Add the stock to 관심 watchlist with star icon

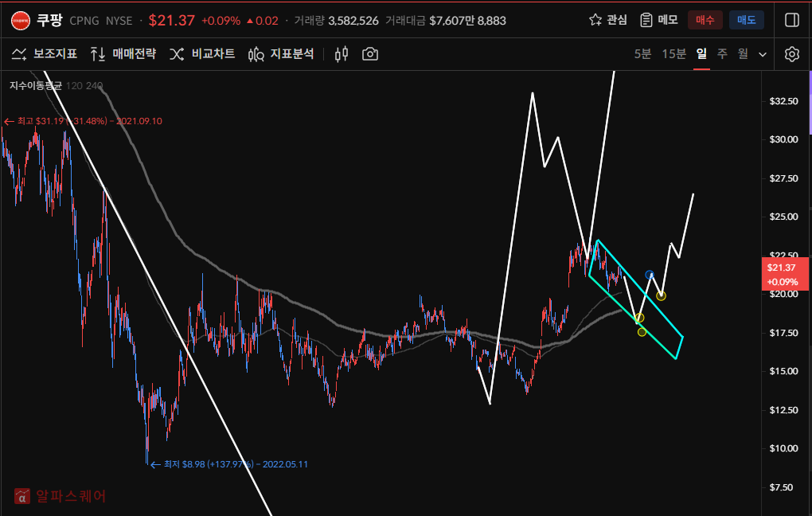(595, 20)
